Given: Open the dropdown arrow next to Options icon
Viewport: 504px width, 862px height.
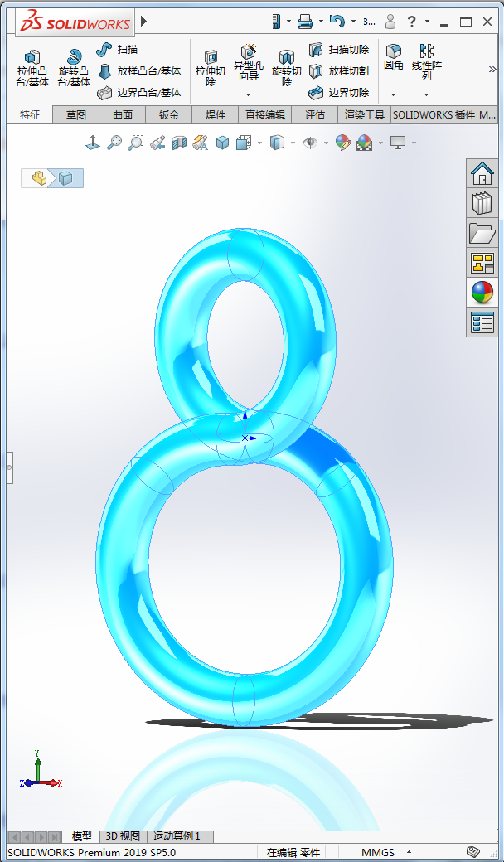Looking at the screenshot, I should (x=289, y=22).
